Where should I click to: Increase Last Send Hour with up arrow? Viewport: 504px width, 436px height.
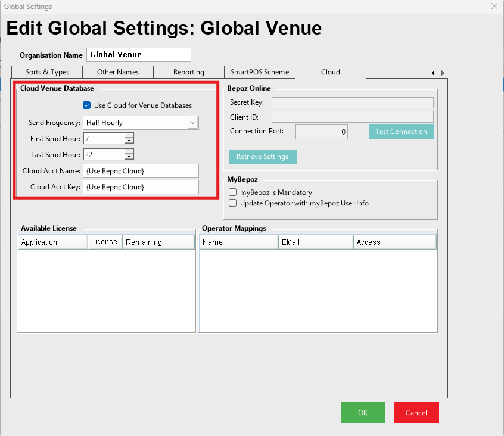[x=129, y=152]
